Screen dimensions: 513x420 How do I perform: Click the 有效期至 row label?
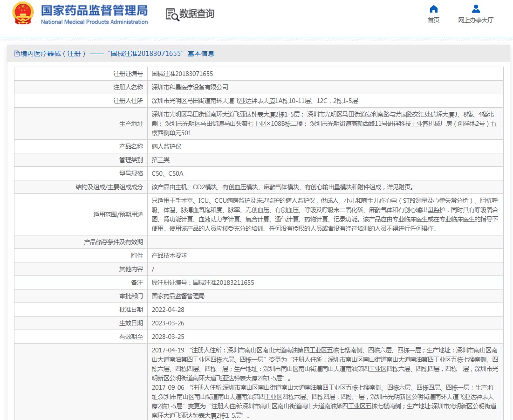131,337
